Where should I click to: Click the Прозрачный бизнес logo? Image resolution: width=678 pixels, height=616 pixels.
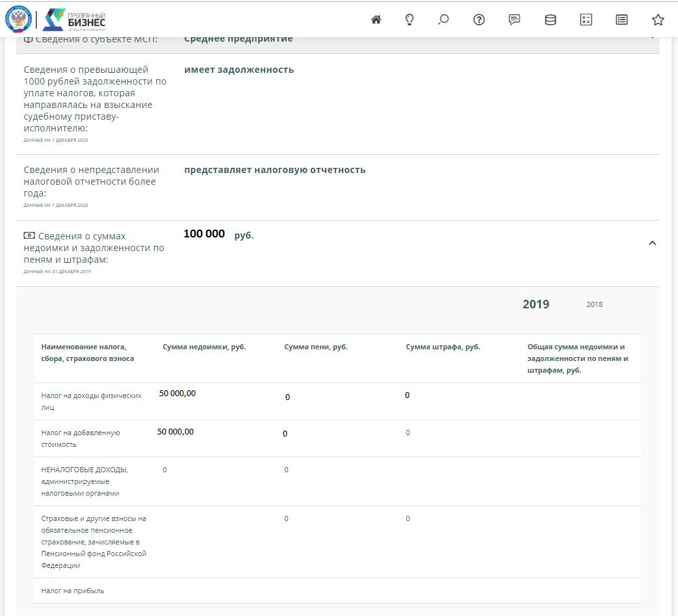74,20
